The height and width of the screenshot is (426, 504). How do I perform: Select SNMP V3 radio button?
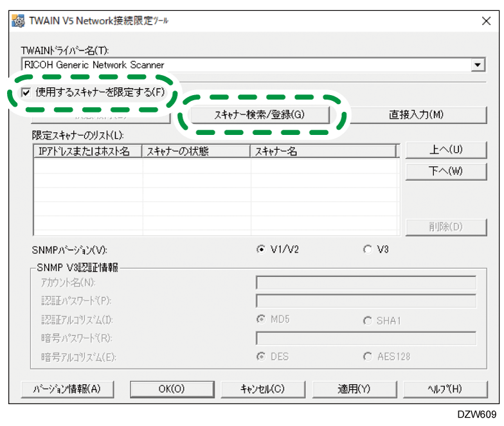coord(368,249)
